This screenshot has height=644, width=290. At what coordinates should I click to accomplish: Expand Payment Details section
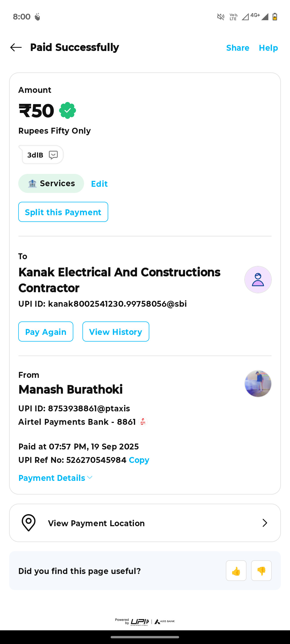click(x=56, y=478)
